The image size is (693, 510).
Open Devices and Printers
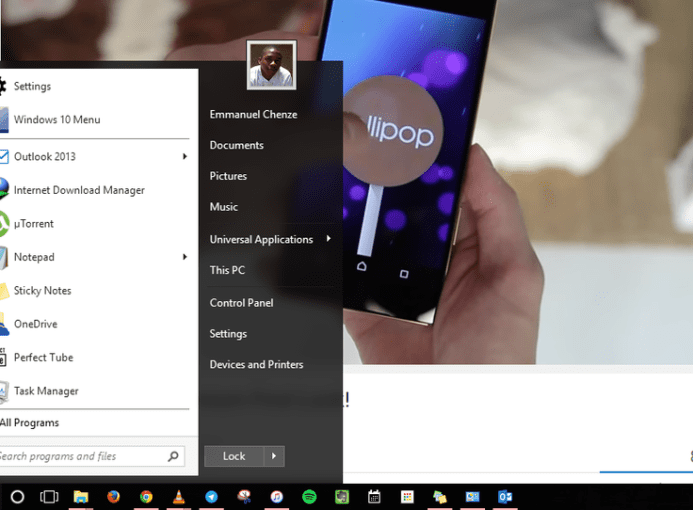256,365
